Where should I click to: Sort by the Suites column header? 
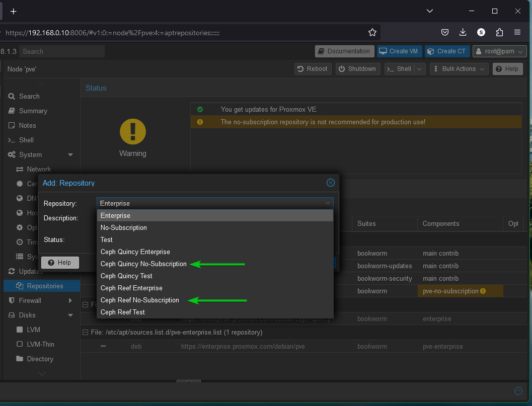(385, 223)
